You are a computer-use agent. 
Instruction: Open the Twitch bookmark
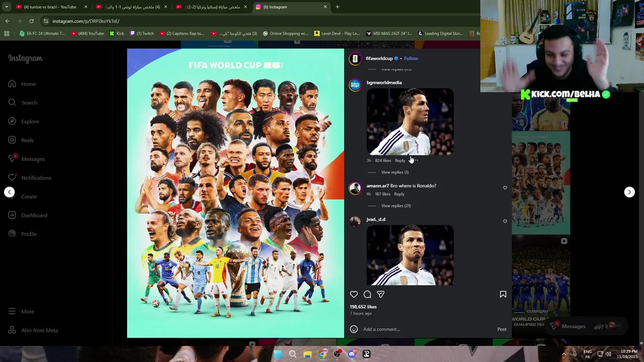pyautogui.click(x=141, y=34)
